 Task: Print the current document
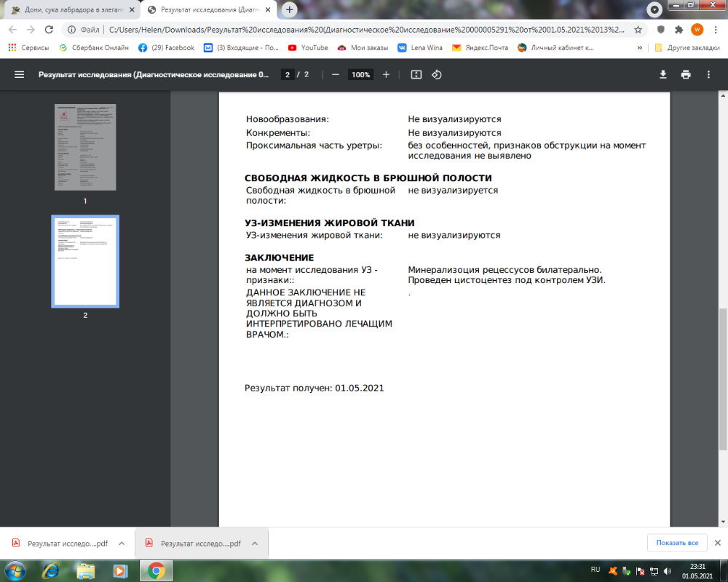(x=685, y=74)
